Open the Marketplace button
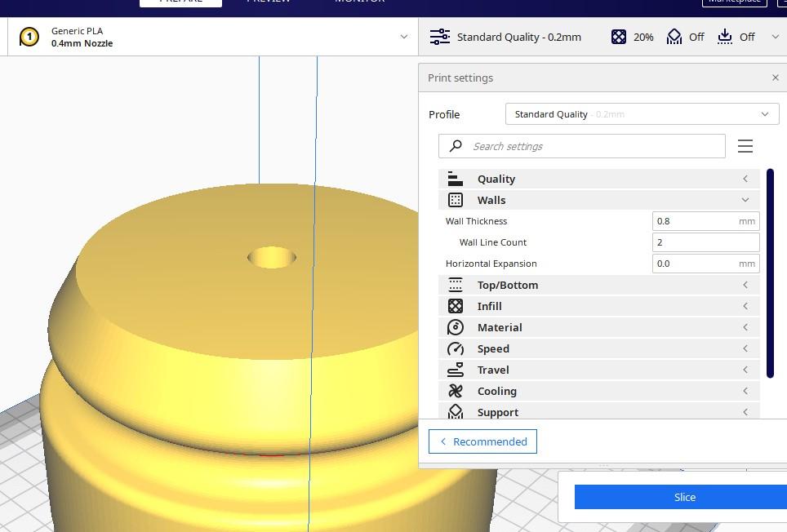 (734, 2)
